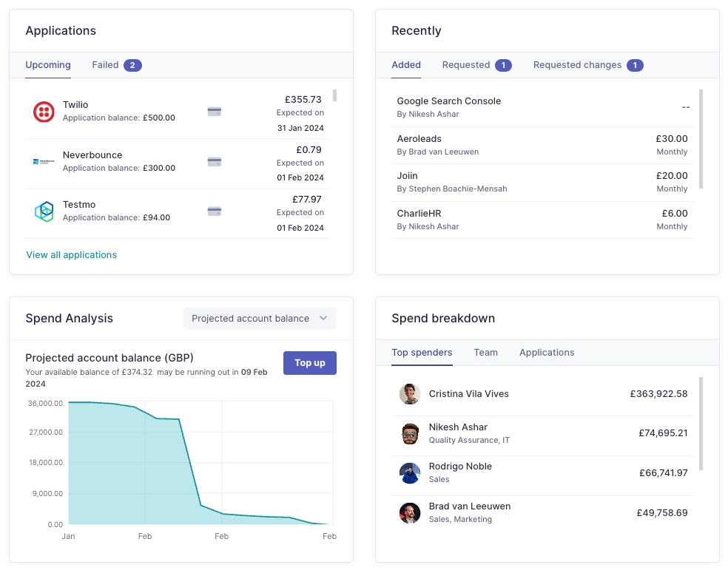Screen dimensions: 728x573
Task: Click the Requested changes count badge
Action: [x=635, y=65]
